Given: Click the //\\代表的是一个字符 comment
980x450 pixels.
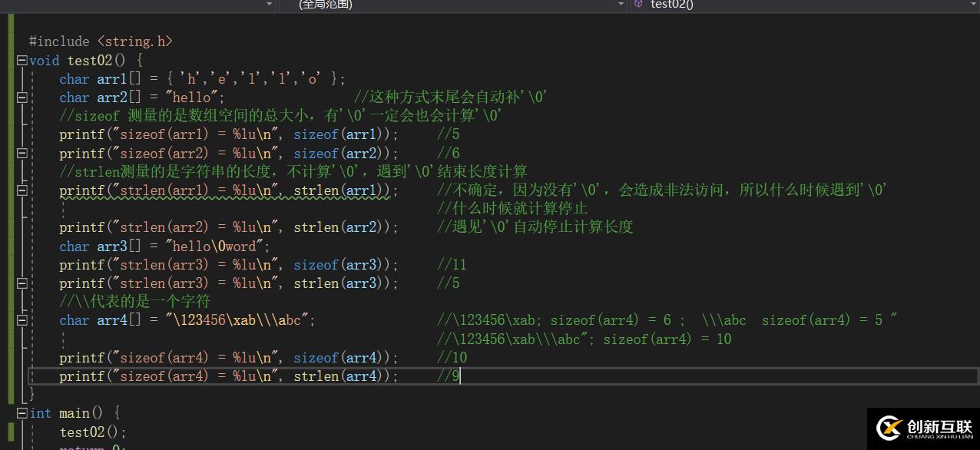Looking at the screenshot, I should tap(135, 302).
